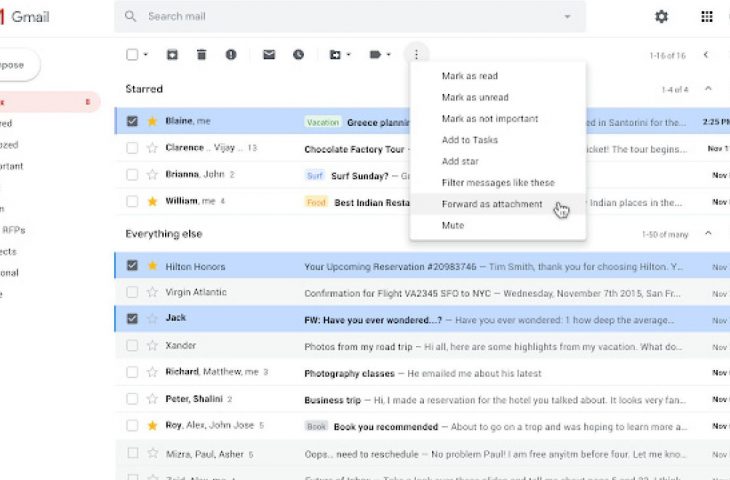Uncheck the Hilton Honors checkbox
Image resolution: width=730 pixels, height=480 pixels.
132,265
